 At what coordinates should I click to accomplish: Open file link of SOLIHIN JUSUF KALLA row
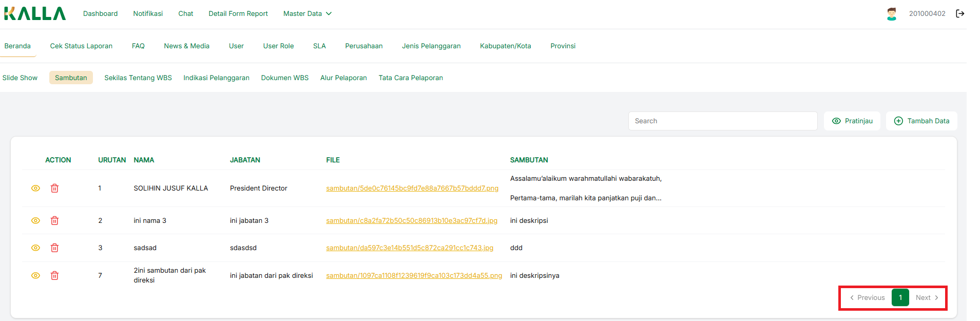412,188
